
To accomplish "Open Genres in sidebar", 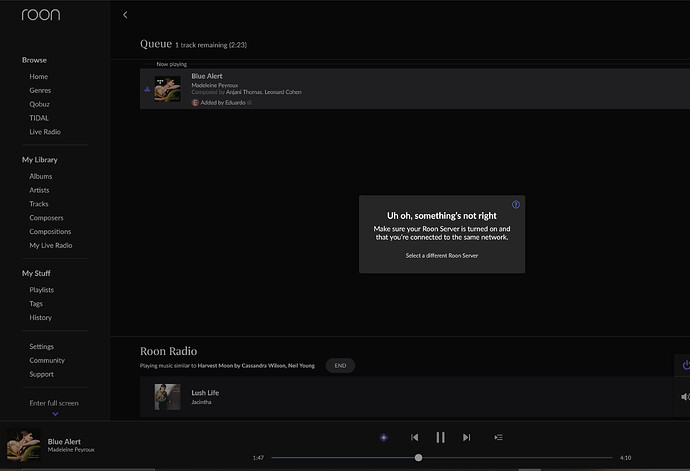I will point(40,90).
